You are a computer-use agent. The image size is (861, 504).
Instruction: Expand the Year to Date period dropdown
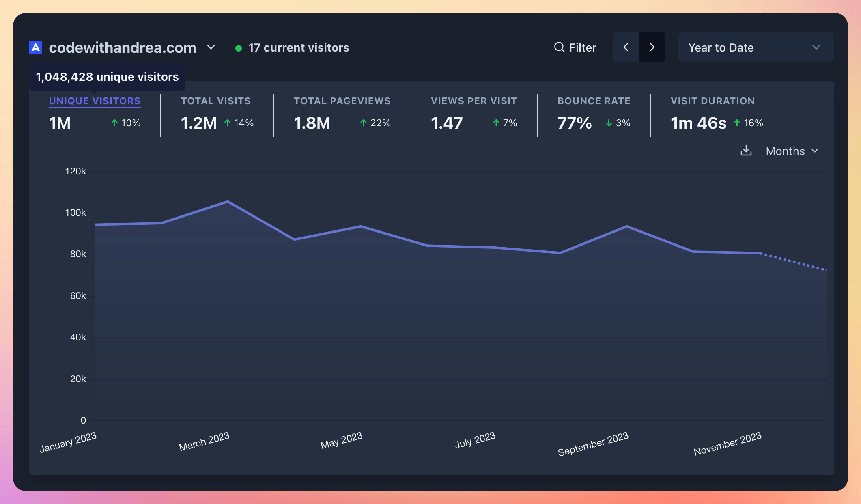[756, 47]
